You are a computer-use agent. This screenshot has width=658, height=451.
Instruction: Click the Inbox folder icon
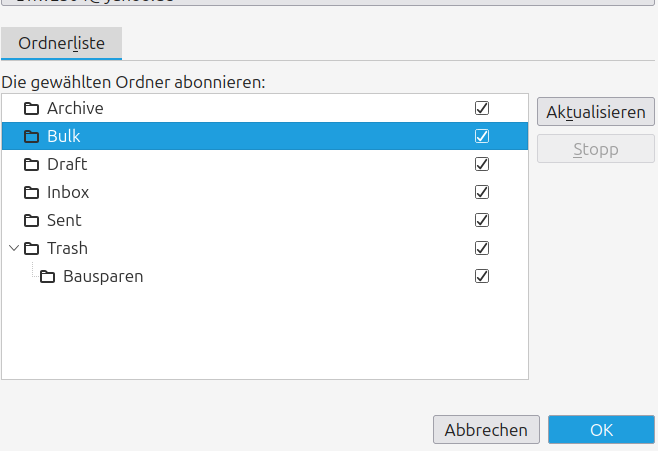[x=31, y=192]
